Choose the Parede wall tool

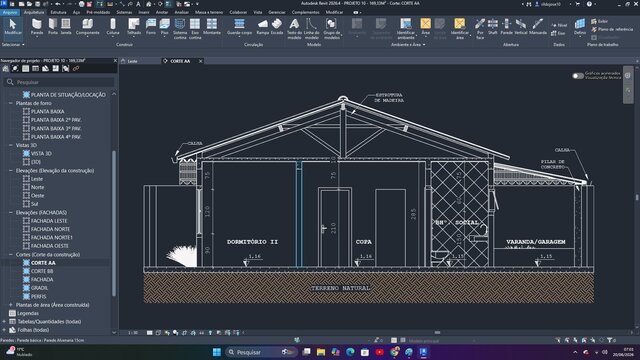pyautogui.click(x=37, y=27)
